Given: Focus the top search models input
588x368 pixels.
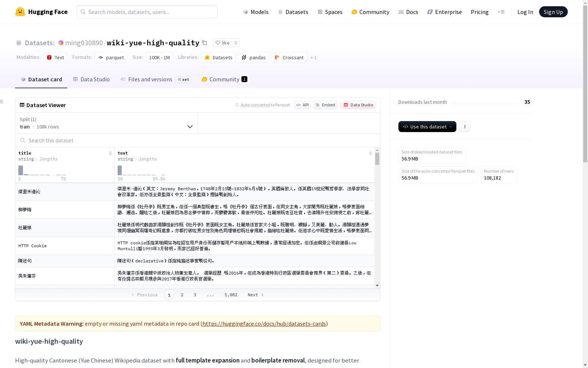Looking at the screenshot, I should click(x=147, y=12).
